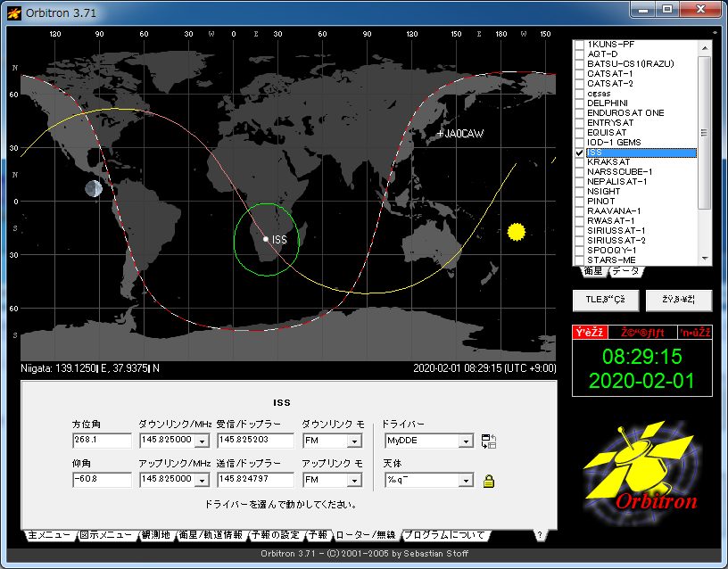
Task: Check the 1KUNS-PF satellite checkbox
Action: pos(579,45)
